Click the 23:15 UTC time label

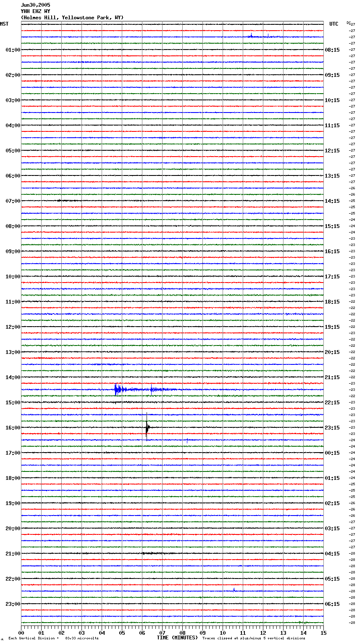332,428
